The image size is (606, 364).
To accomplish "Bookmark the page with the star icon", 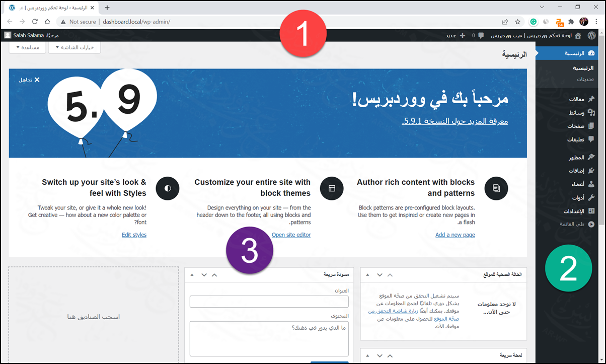I will coord(517,22).
